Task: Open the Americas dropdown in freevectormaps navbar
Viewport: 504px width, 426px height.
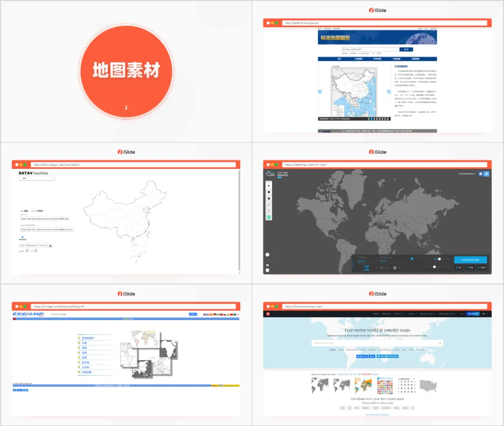Action: pyautogui.click(x=399, y=314)
